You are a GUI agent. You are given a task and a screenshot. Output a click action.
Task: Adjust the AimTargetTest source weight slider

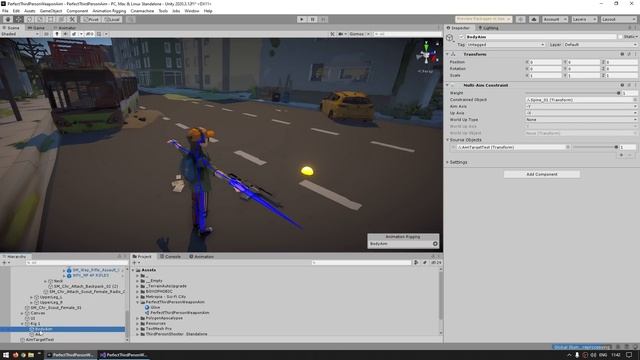tap(595, 147)
